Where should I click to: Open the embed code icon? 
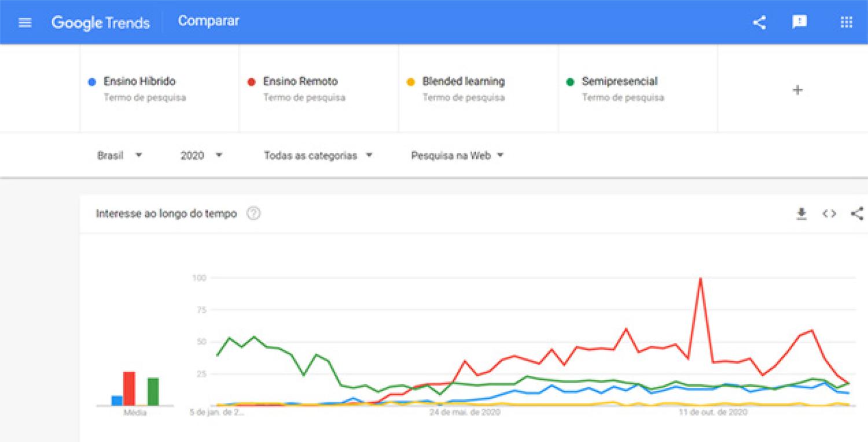(x=829, y=214)
